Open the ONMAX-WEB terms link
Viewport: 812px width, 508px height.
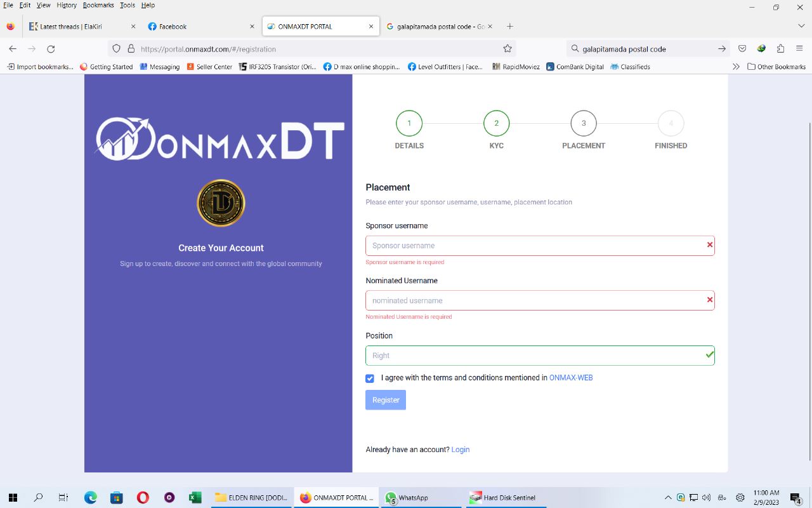[571, 378]
